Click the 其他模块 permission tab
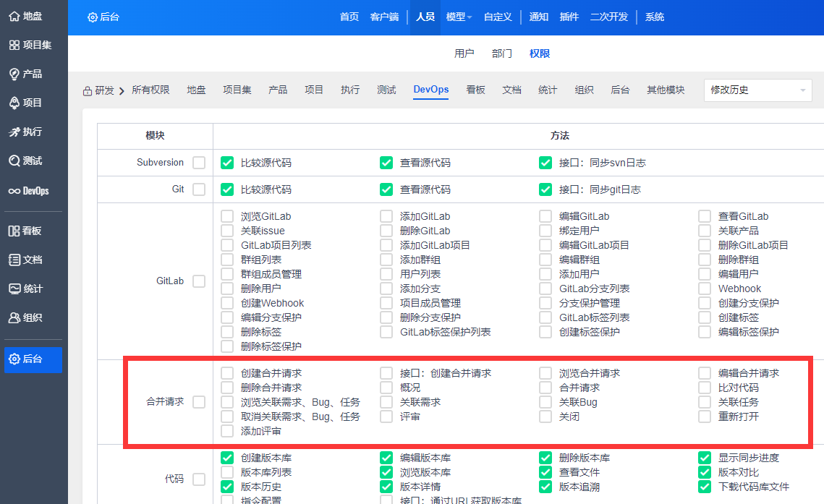The width and height of the screenshot is (824, 504). (x=665, y=90)
